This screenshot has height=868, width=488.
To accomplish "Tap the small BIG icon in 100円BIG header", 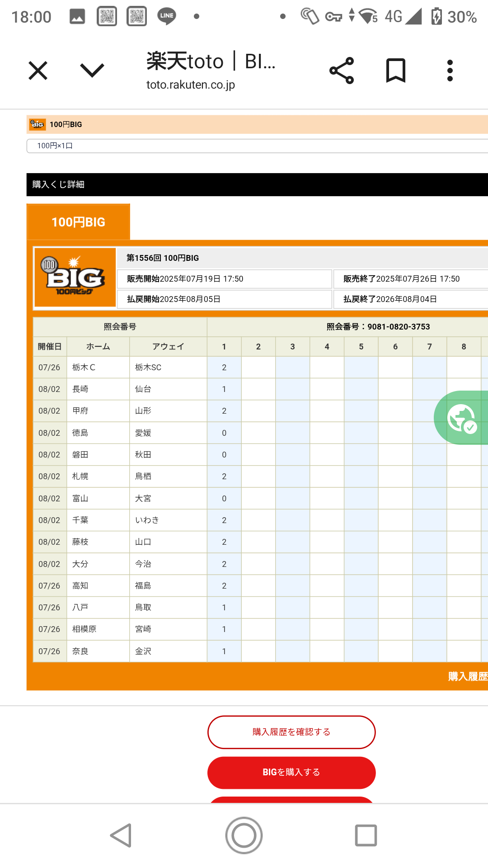I will (x=38, y=124).
